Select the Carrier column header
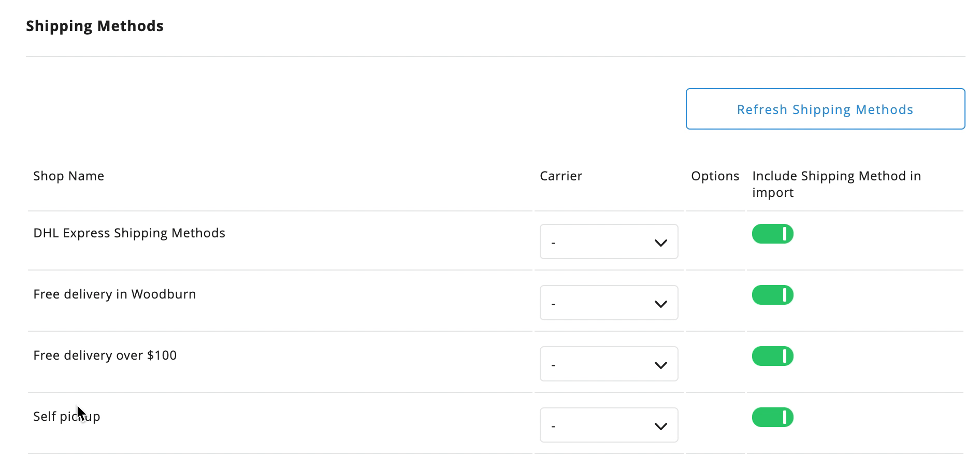Viewport: 980px width, 454px height. [x=560, y=176]
